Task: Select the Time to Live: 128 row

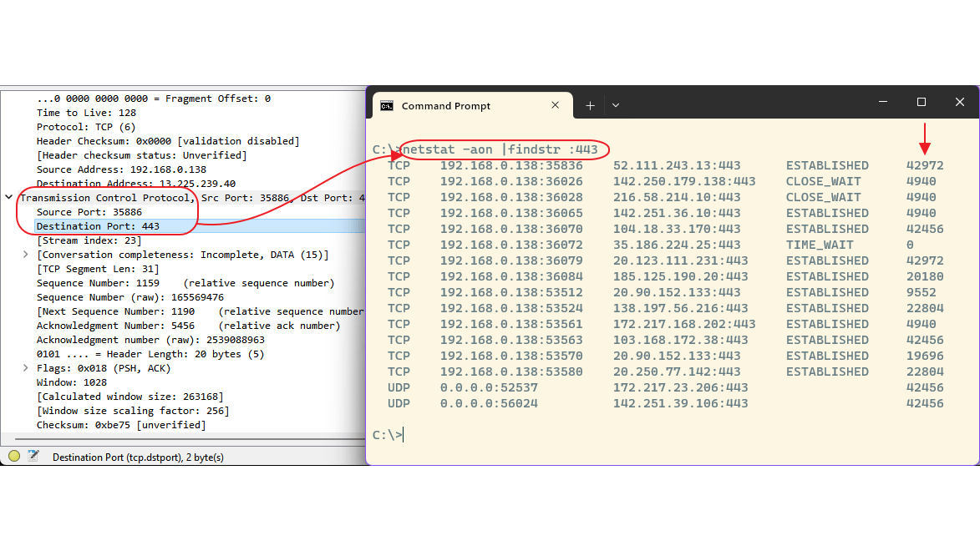Action: coord(86,113)
